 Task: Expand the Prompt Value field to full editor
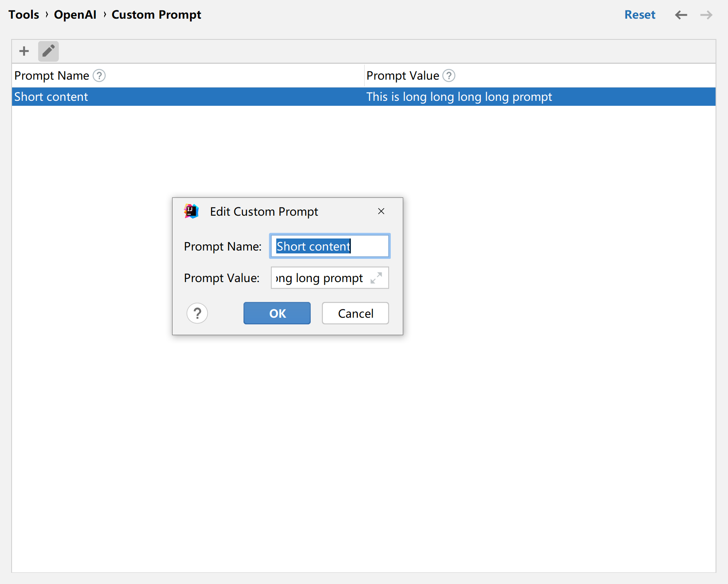(x=376, y=278)
